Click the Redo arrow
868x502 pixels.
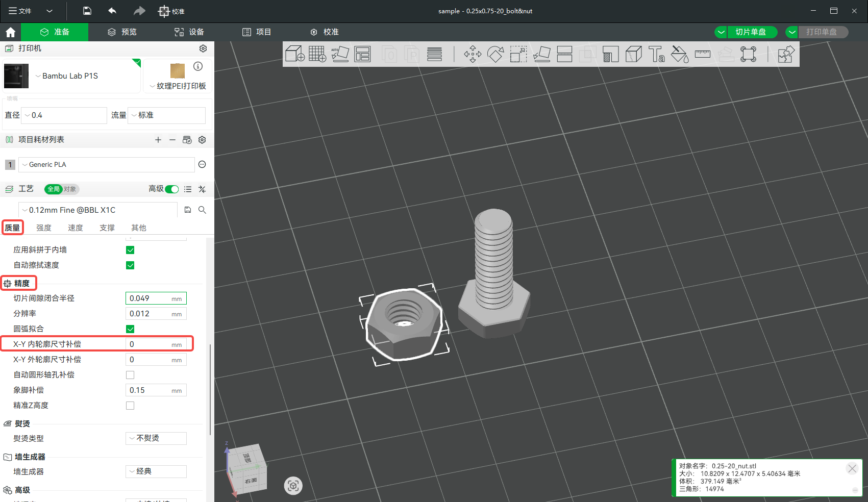[x=139, y=11]
